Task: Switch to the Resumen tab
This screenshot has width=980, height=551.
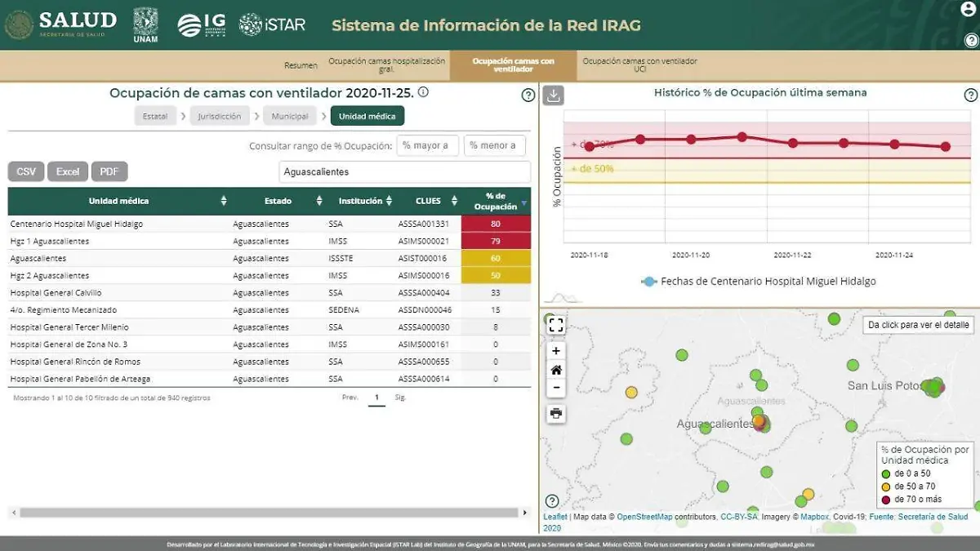Action: coord(301,65)
